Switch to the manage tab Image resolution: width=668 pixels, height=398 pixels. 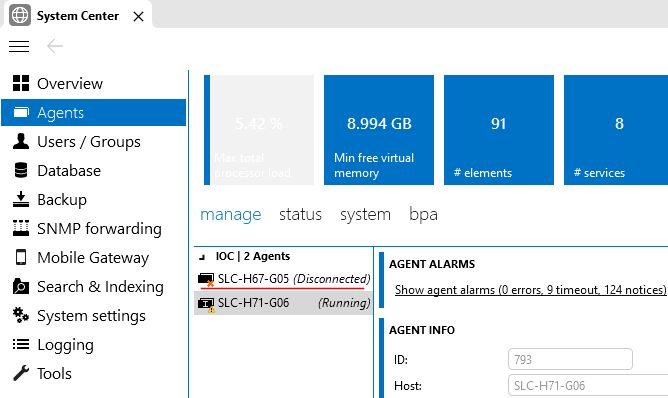pos(230,214)
